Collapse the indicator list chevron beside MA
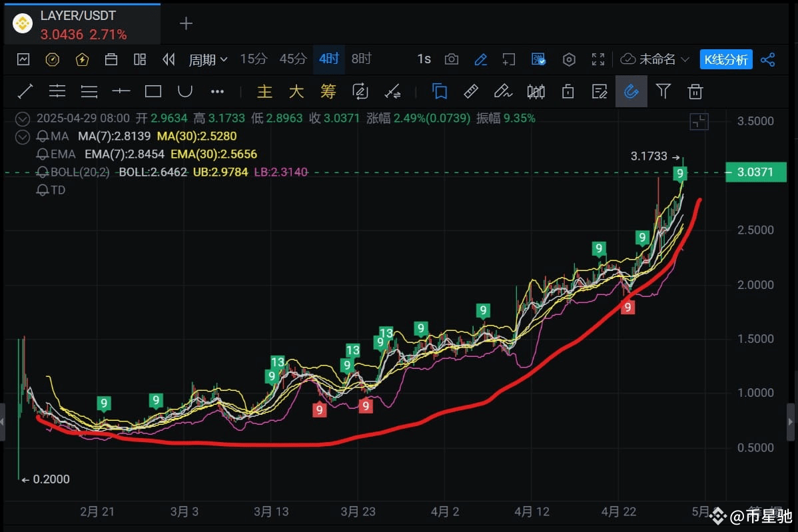This screenshot has width=798, height=532. tap(23, 136)
